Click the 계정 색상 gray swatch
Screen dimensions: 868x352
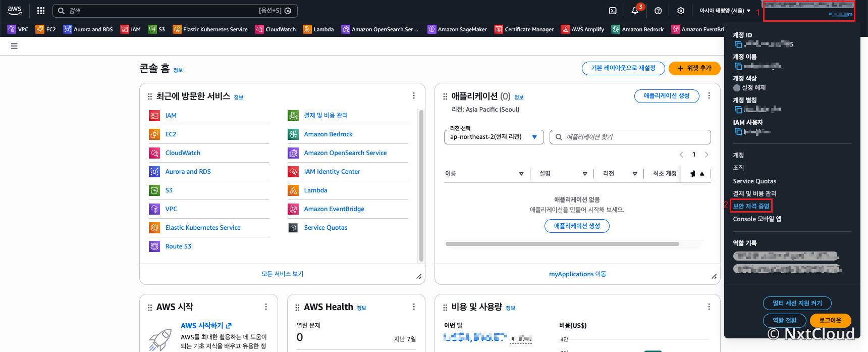tap(737, 88)
